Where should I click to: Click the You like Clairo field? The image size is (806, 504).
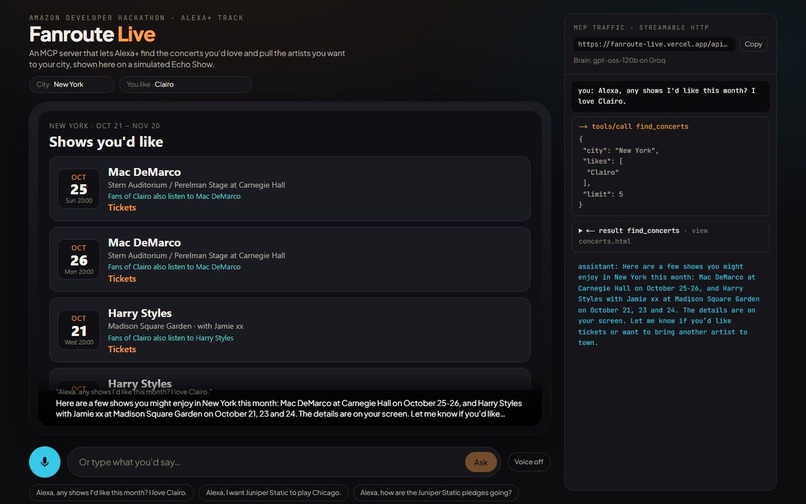(x=185, y=84)
